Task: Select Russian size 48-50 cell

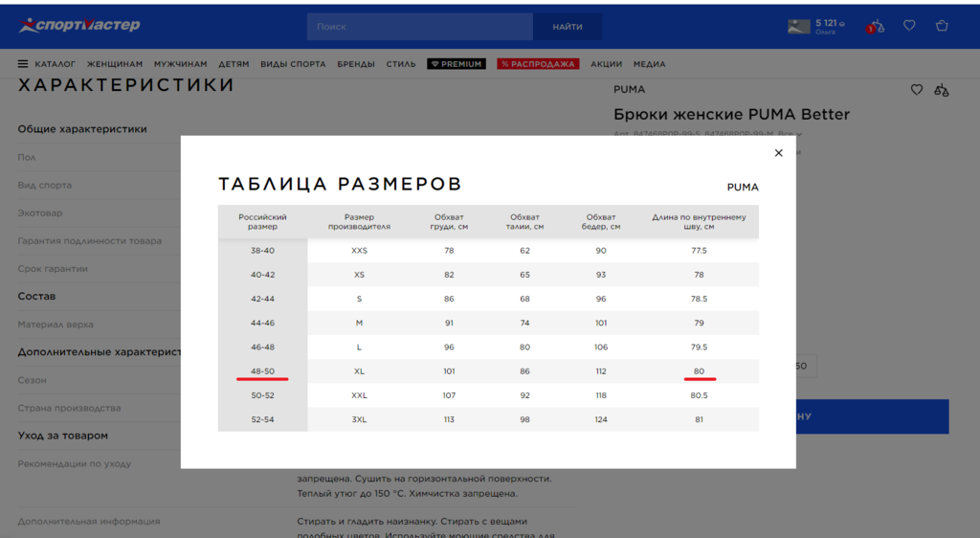Action: point(262,371)
